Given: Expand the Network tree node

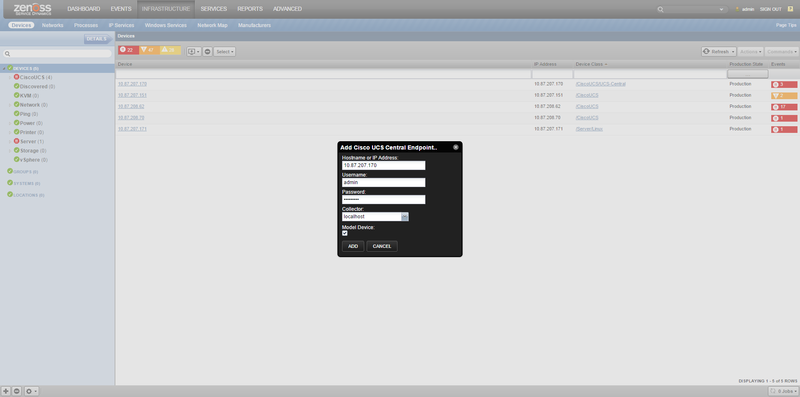Looking at the screenshot, I should coord(10,105).
